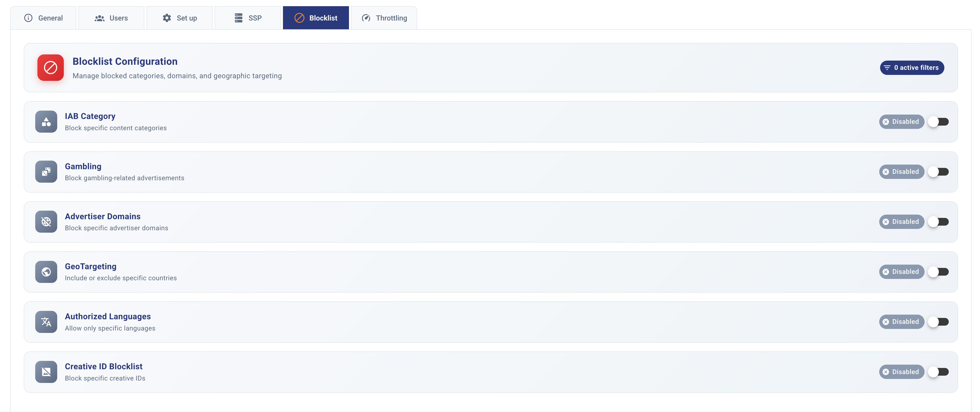Viewport: 980px width, 412px height.
Task: Switch to the Throttling tab
Action: pos(384,18)
